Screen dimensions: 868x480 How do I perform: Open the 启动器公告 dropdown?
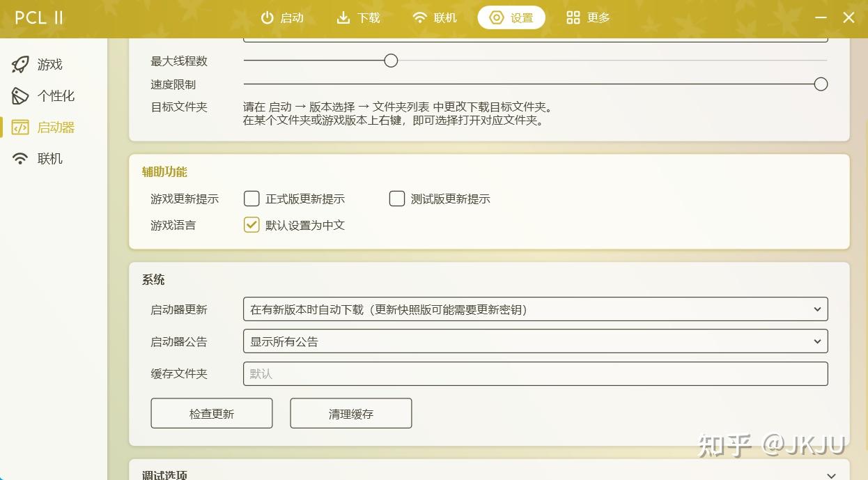click(x=535, y=341)
